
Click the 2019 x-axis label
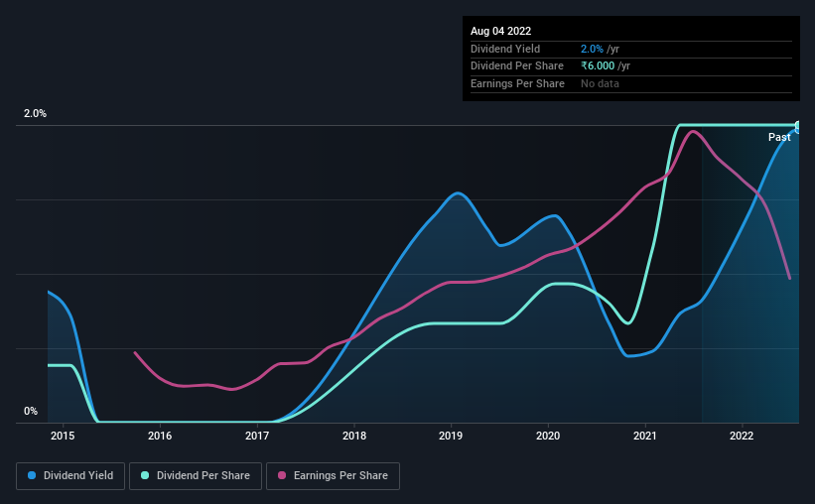(451, 436)
